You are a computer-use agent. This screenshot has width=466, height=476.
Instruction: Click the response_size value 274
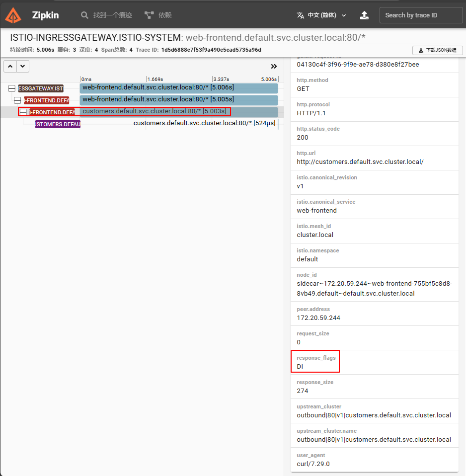[x=303, y=391]
